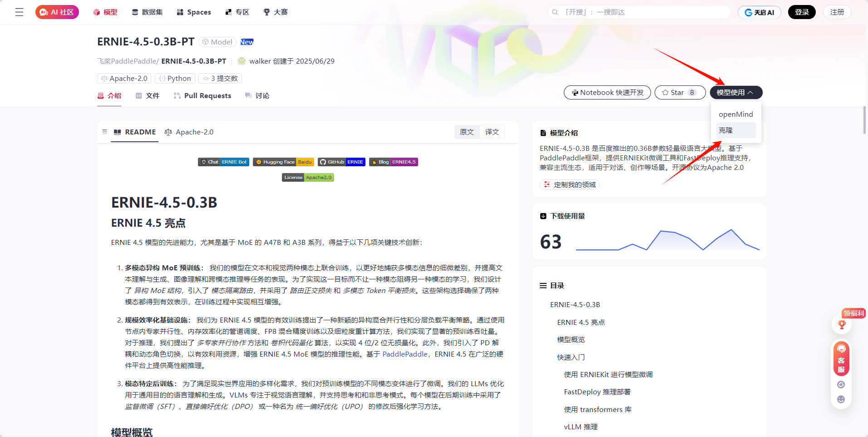The height and width of the screenshot is (437, 868).
Task: Click the circular refresh icon below 客服
Action: pos(841,384)
